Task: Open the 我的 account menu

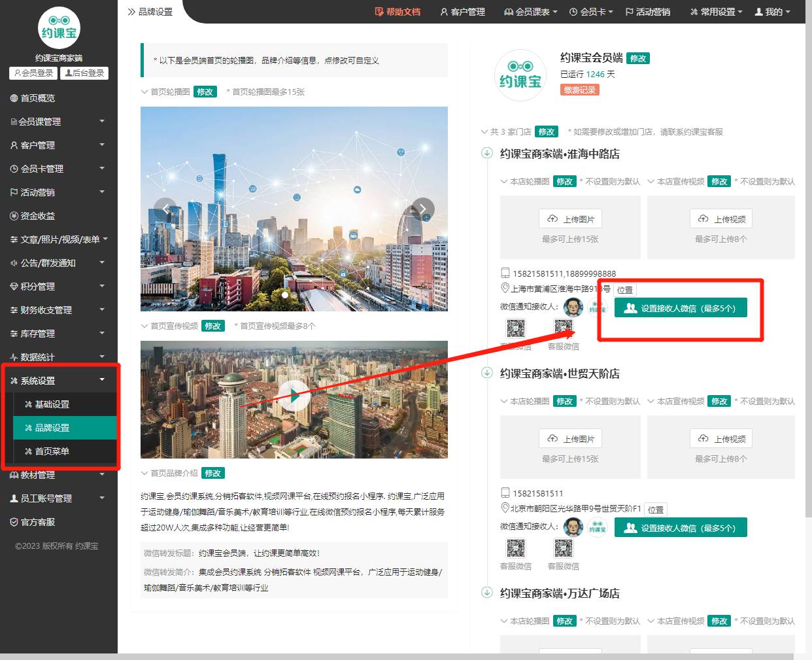Action: pos(773,12)
